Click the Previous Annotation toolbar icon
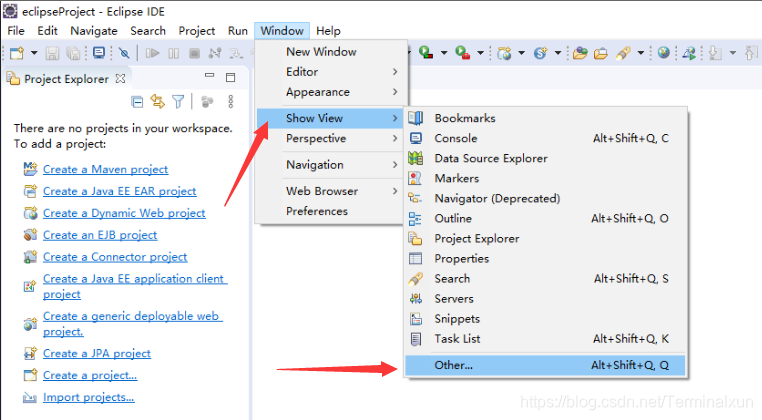The width and height of the screenshot is (762, 420). pyautogui.click(x=751, y=52)
